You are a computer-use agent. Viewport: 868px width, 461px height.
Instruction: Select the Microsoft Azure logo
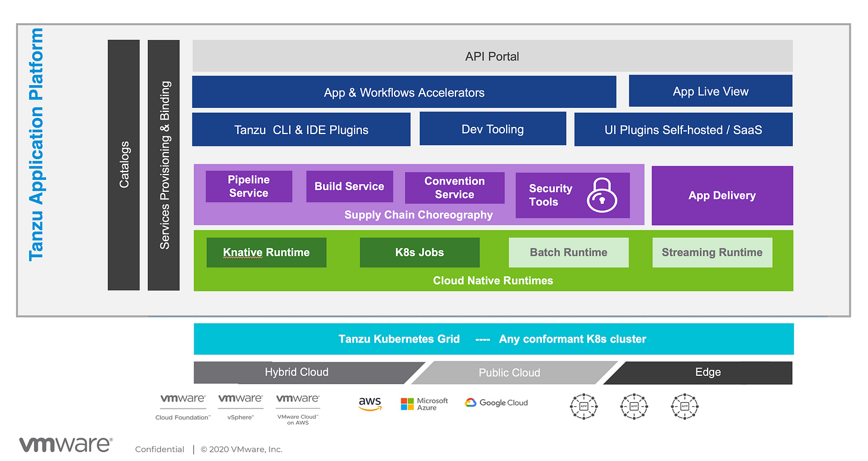pyautogui.click(x=424, y=404)
